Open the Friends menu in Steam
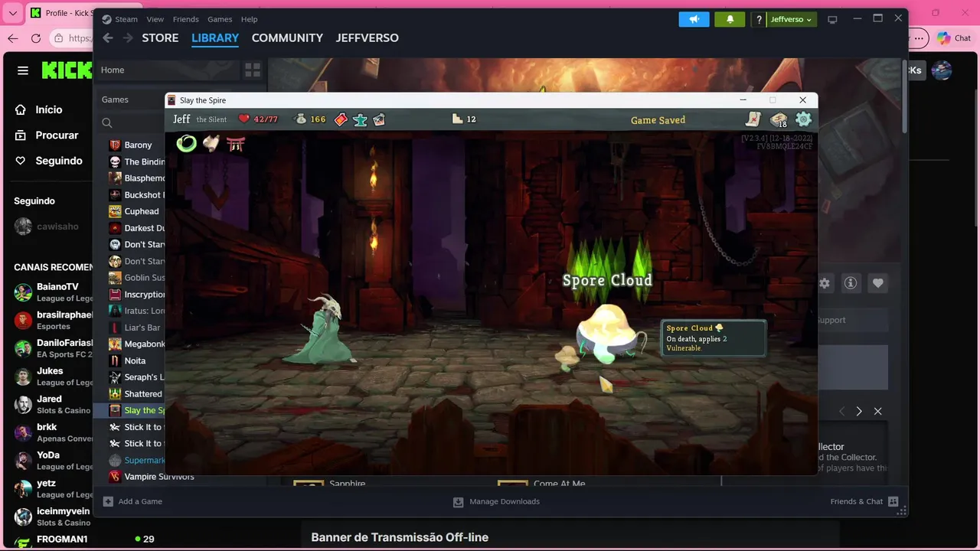Screen dimensions: 980x551 click(185, 19)
